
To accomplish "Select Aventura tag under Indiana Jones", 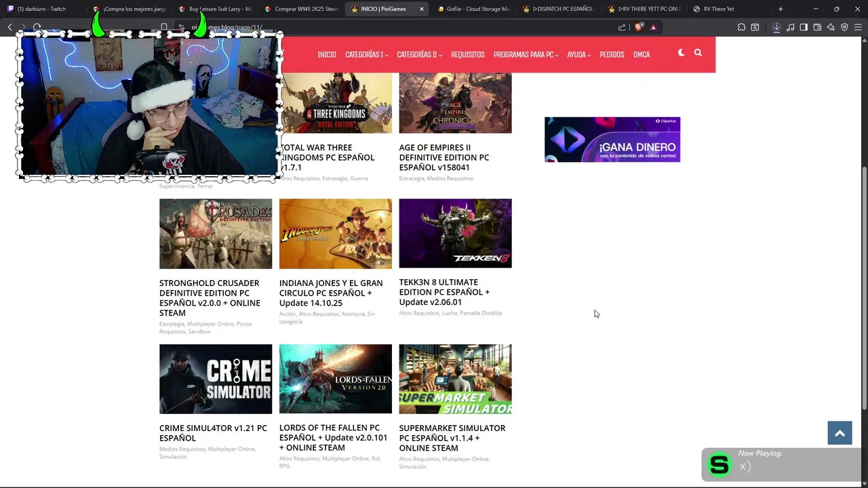I will click(x=353, y=314).
